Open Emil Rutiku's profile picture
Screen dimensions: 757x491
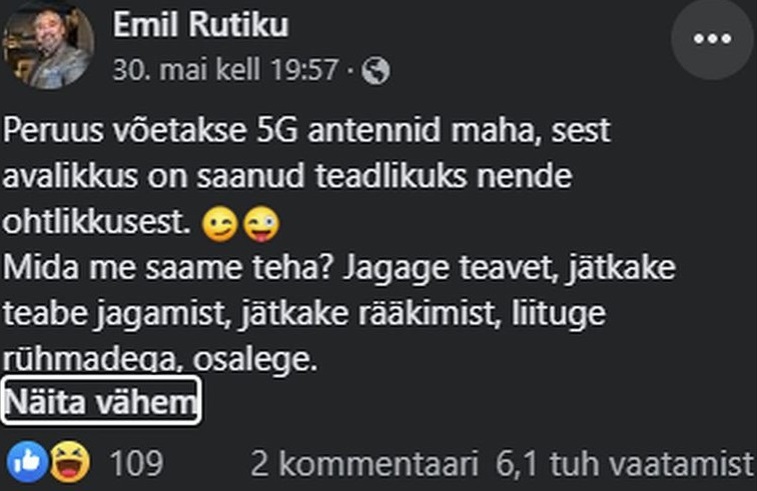(x=49, y=45)
